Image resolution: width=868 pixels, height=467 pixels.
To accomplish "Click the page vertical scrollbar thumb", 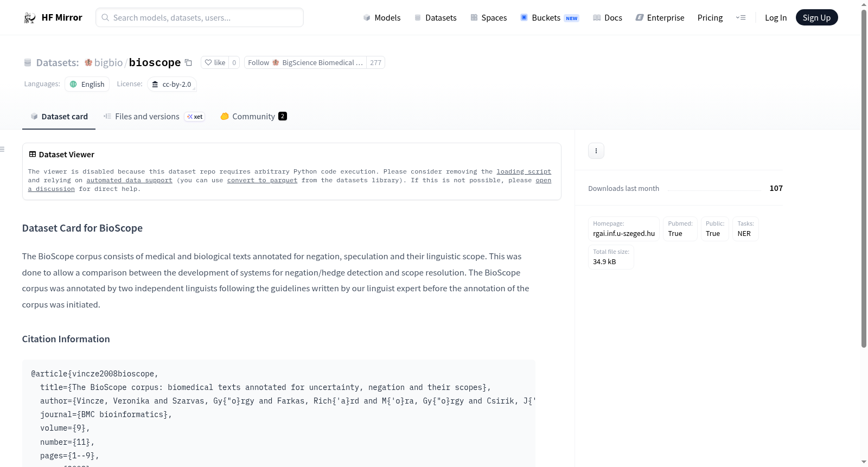I will coord(864,179).
